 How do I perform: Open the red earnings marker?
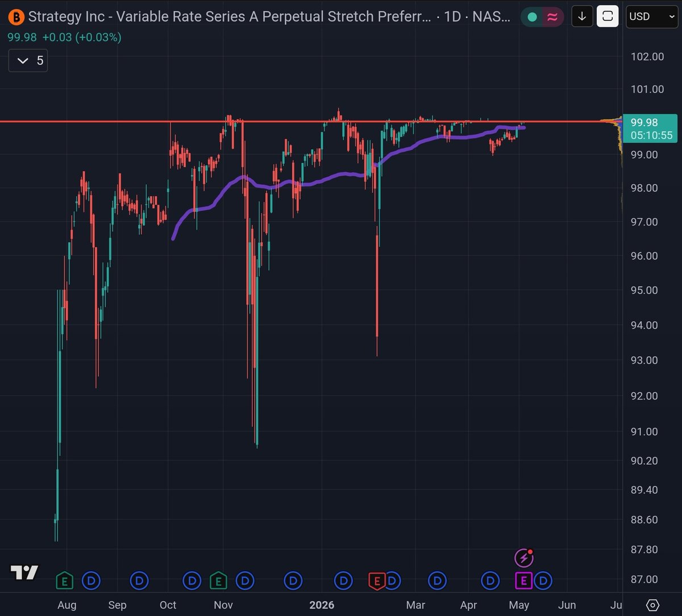click(376, 580)
